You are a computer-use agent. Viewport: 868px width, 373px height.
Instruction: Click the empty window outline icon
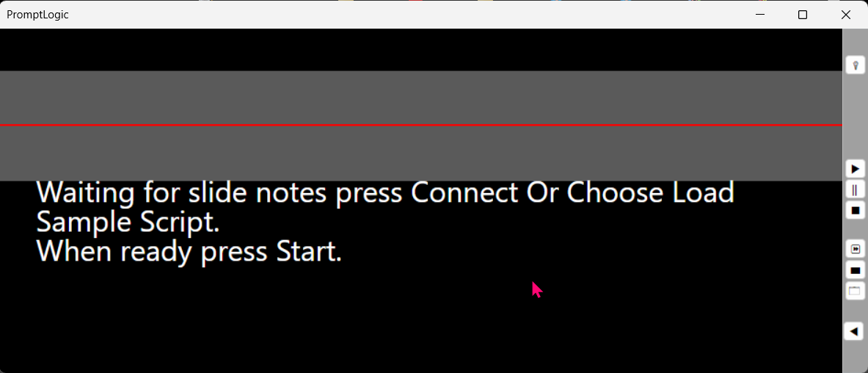point(855,291)
